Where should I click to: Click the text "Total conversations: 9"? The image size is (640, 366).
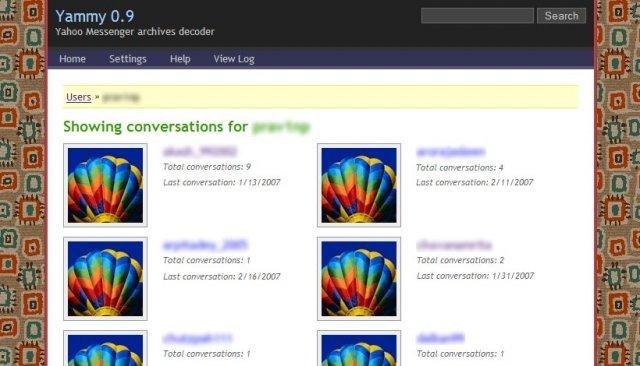click(207, 167)
